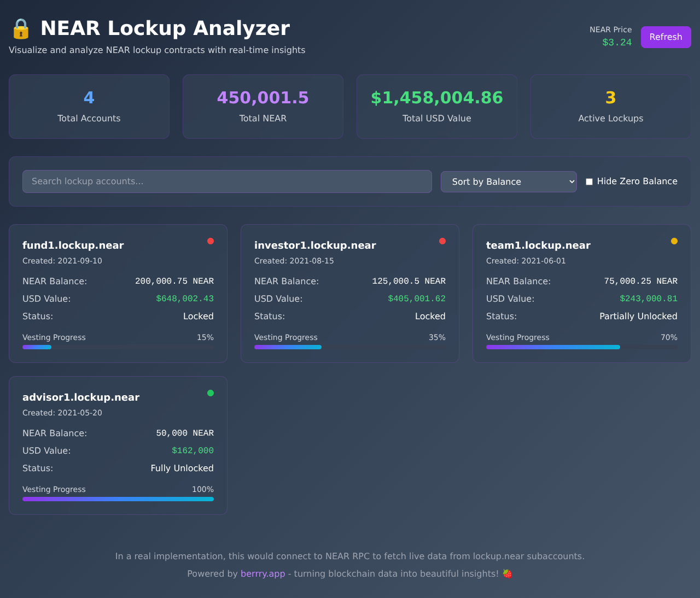Toggle Hide Zero Balance off after enabling
The height and width of the screenshot is (598, 700).
pyautogui.click(x=589, y=181)
